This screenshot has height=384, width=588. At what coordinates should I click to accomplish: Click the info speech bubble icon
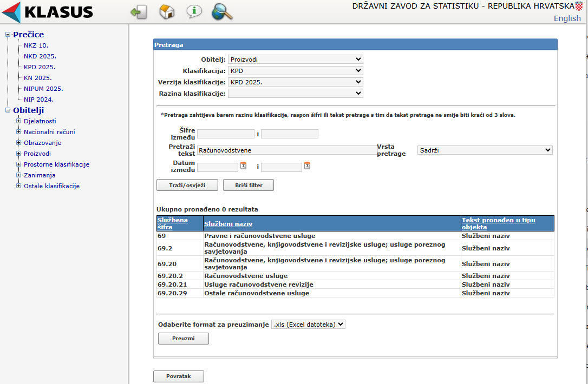(x=194, y=11)
